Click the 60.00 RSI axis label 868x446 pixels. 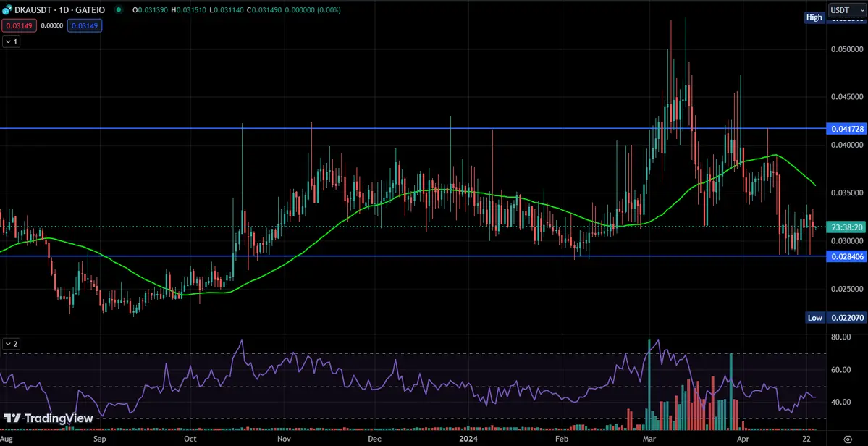(x=841, y=370)
